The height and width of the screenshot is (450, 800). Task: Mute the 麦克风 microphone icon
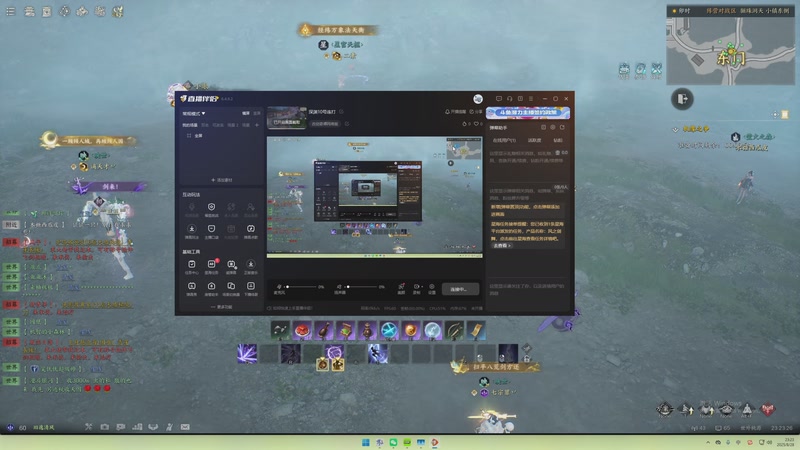tap(279, 287)
